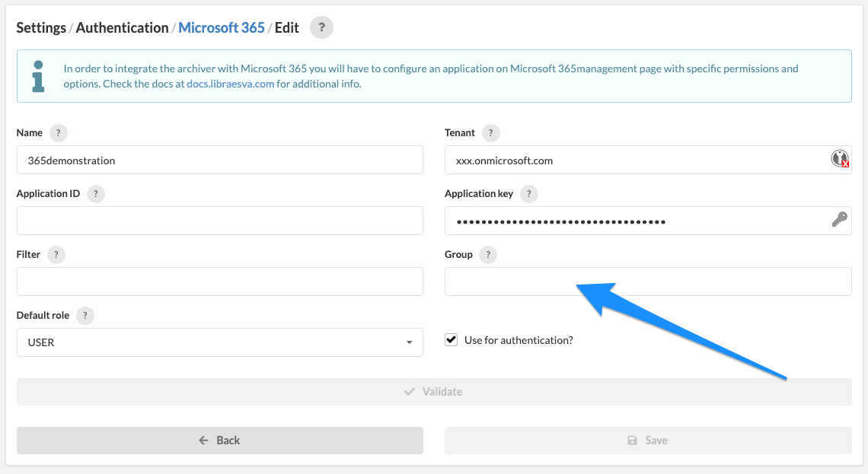
Task: Focus the Name input field
Action: (x=220, y=160)
